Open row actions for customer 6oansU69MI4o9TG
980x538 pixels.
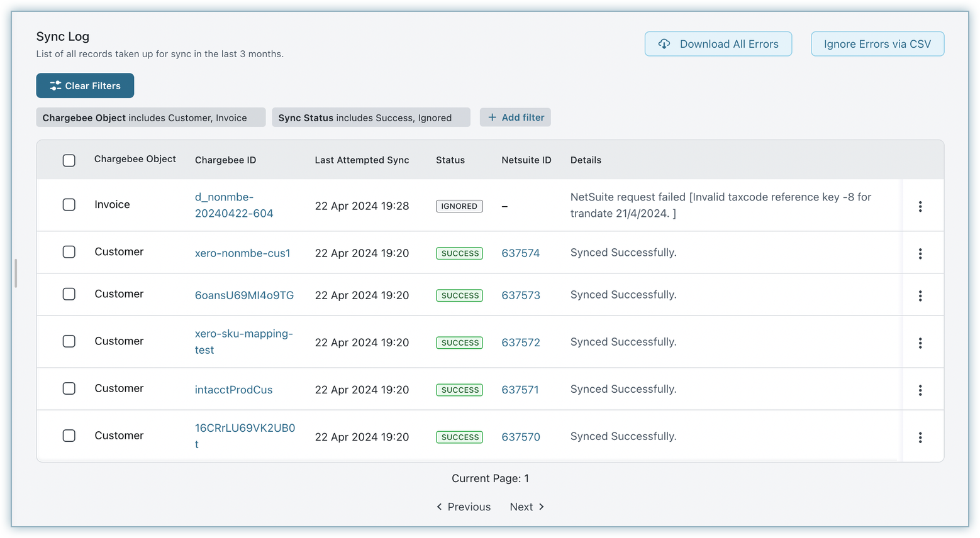pyautogui.click(x=920, y=295)
